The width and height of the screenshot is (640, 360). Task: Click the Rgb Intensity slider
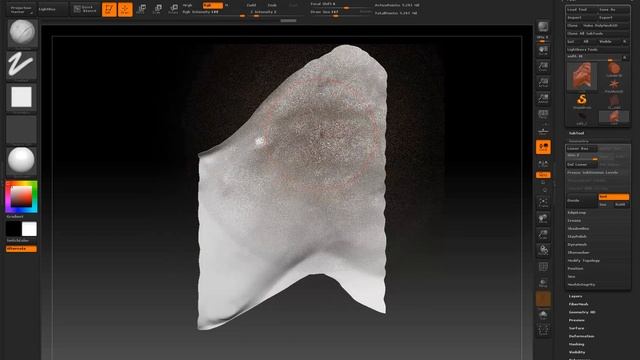pos(213,13)
